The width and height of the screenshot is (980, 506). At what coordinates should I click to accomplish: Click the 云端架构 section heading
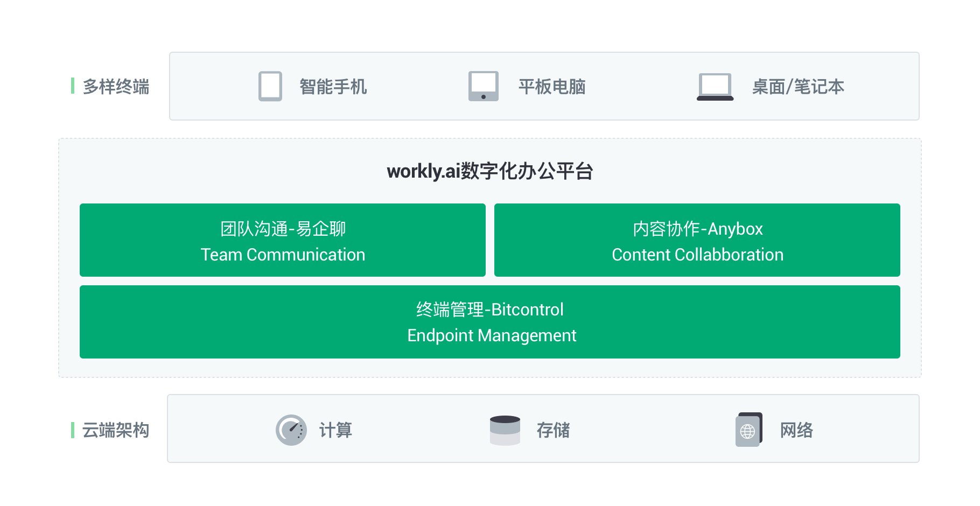pos(116,430)
